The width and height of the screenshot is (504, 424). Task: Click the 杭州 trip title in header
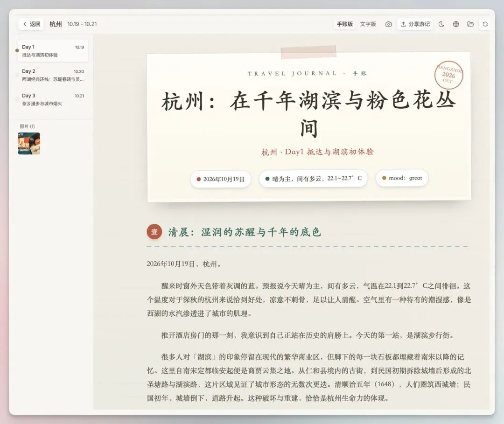[x=56, y=24]
